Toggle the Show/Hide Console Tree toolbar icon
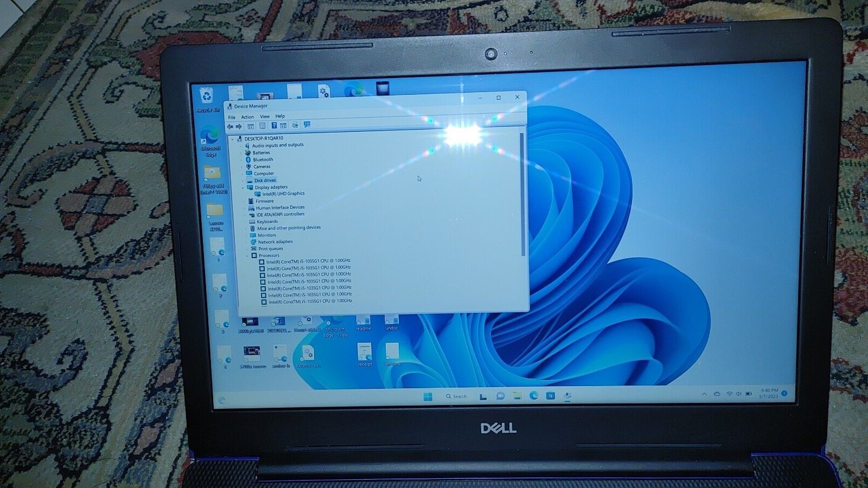 [x=251, y=126]
